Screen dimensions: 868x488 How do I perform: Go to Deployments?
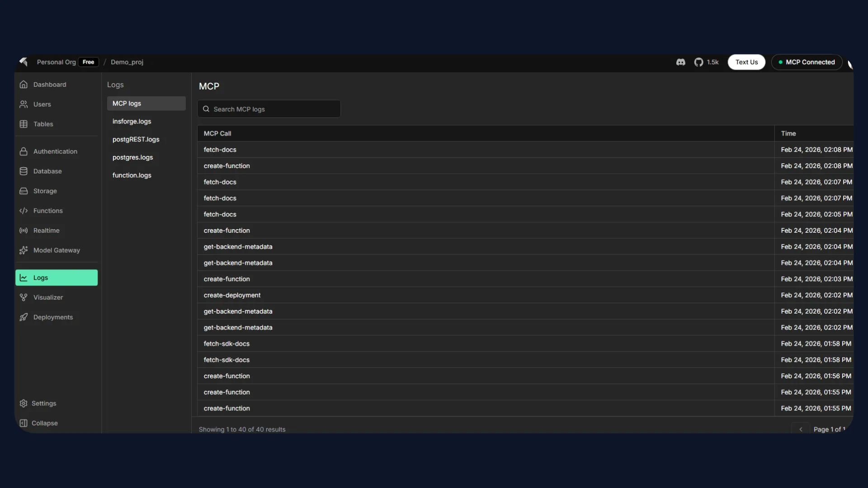coord(53,317)
